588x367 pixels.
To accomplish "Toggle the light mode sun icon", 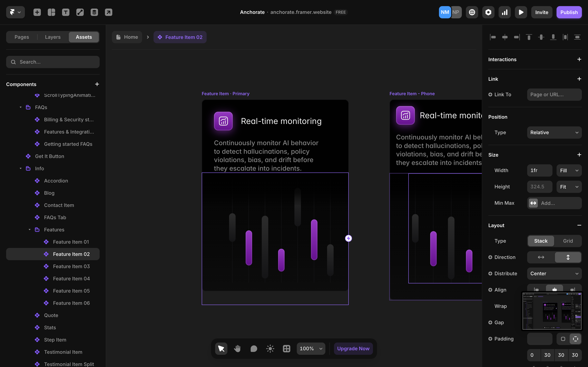I will coord(270,349).
